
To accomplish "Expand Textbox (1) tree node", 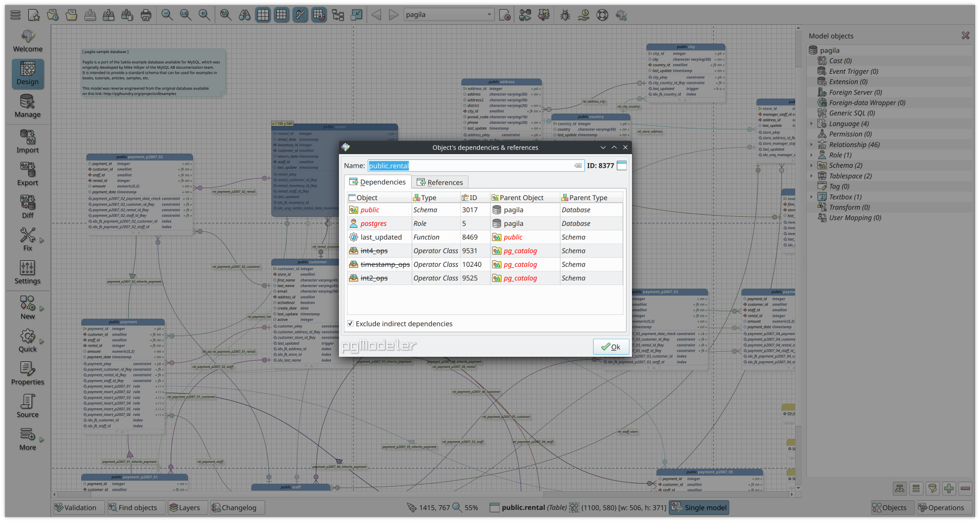I will click(812, 197).
